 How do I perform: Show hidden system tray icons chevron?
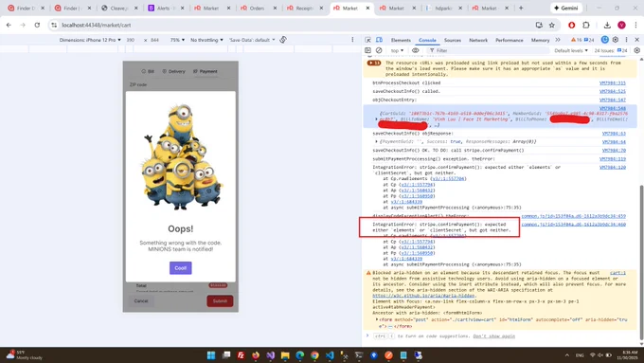[566, 355]
